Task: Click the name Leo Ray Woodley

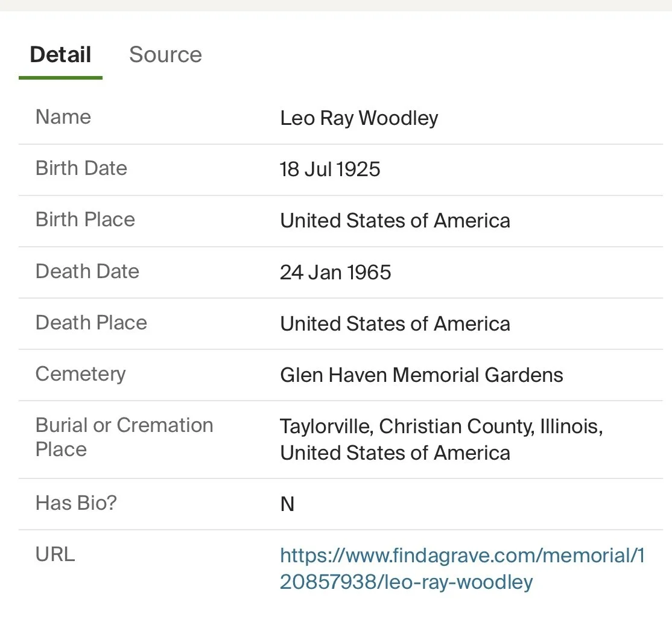Action: 359,118
